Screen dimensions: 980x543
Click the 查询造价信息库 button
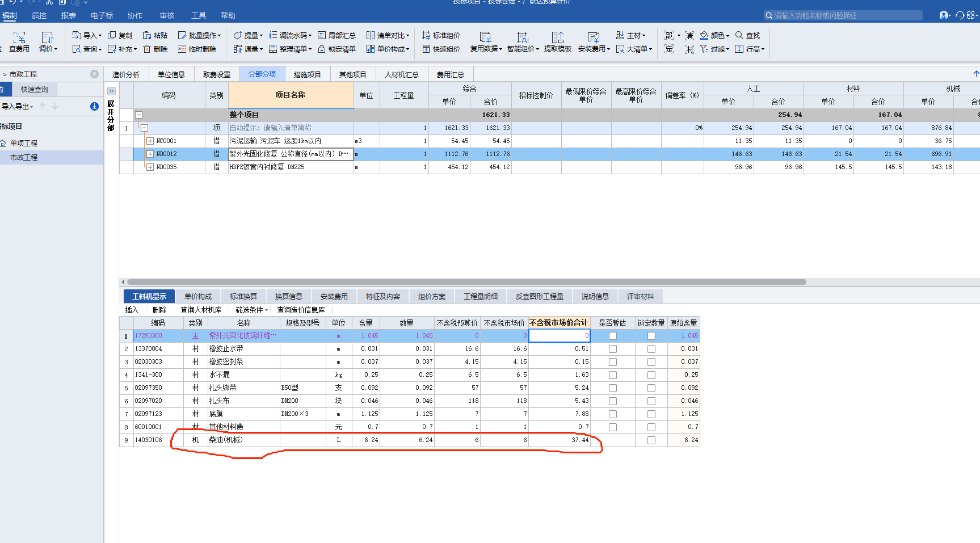[x=301, y=310]
